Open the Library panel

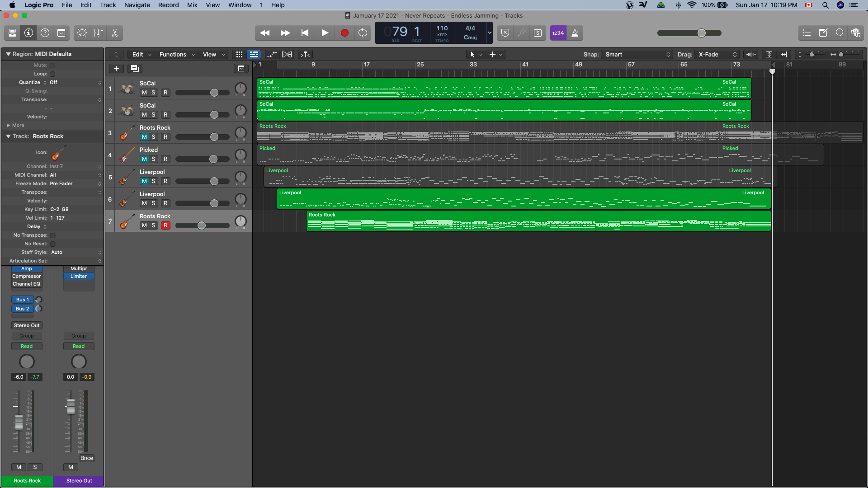pos(13,33)
